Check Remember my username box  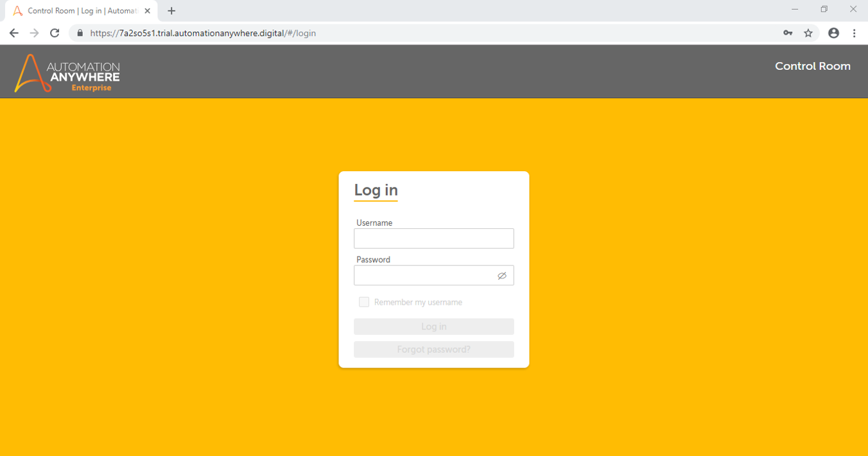(x=364, y=302)
